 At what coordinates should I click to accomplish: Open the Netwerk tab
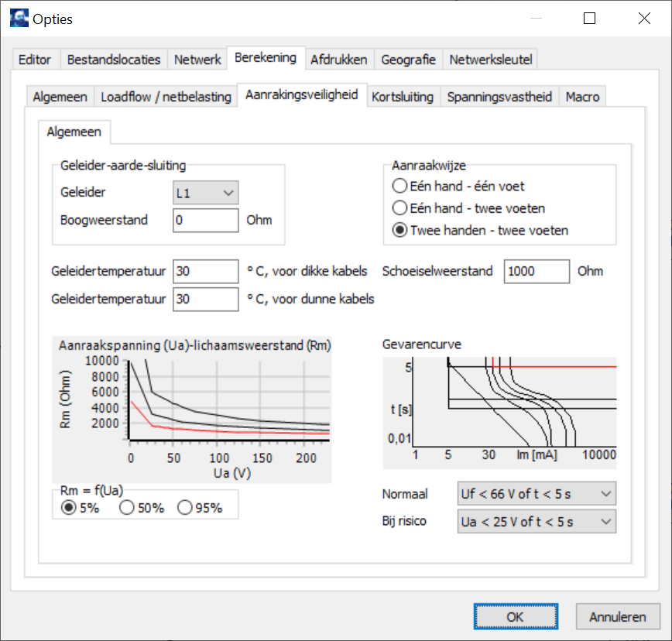pos(197,59)
